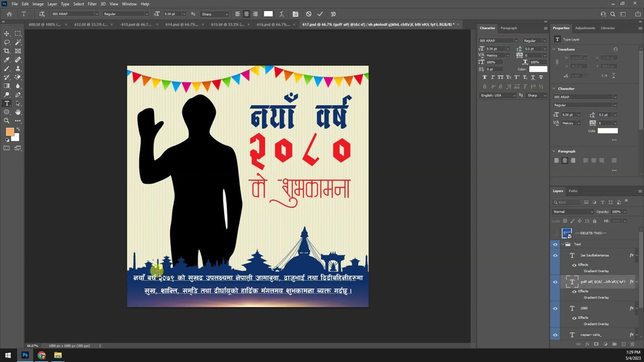Open English: USA language dropdown
This screenshot has width=644, height=362.
(498, 96)
